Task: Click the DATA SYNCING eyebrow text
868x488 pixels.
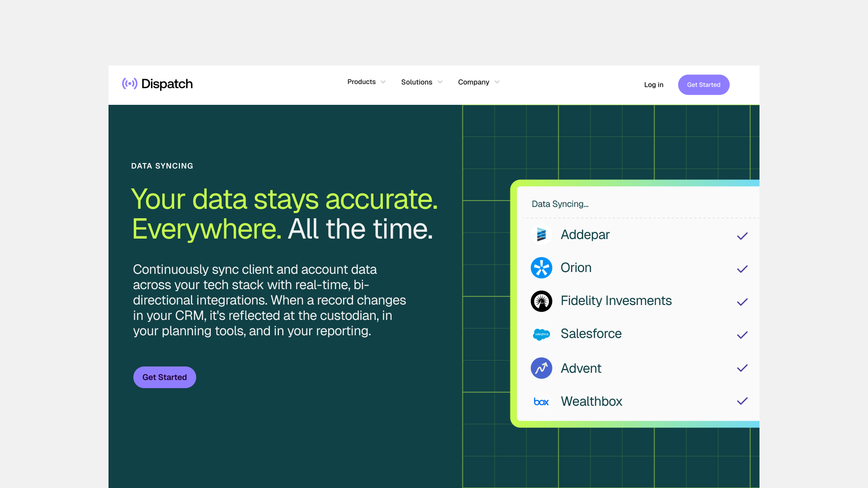Action: [x=162, y=166]
